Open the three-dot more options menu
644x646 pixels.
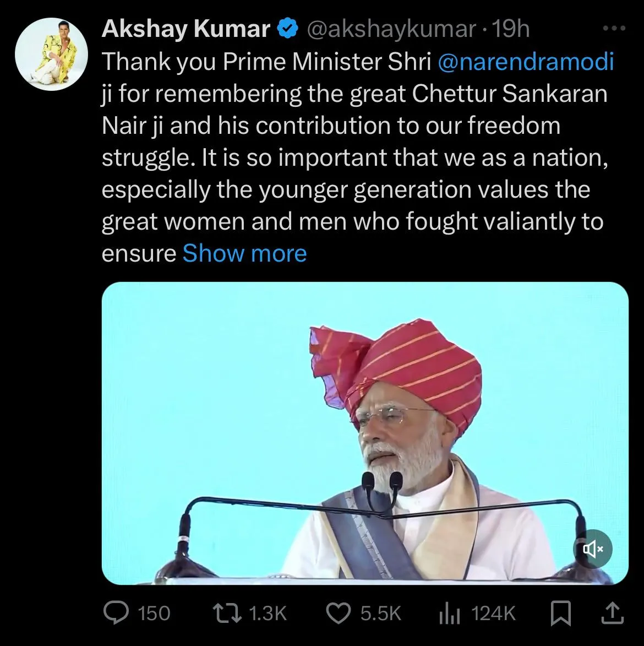(614, 29)
